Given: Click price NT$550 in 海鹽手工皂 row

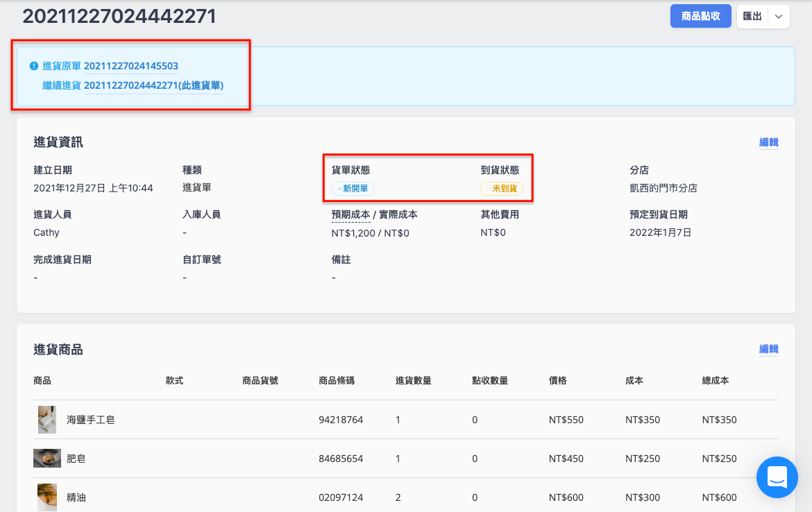Looking at the screenshot, I should coord(566,420).
